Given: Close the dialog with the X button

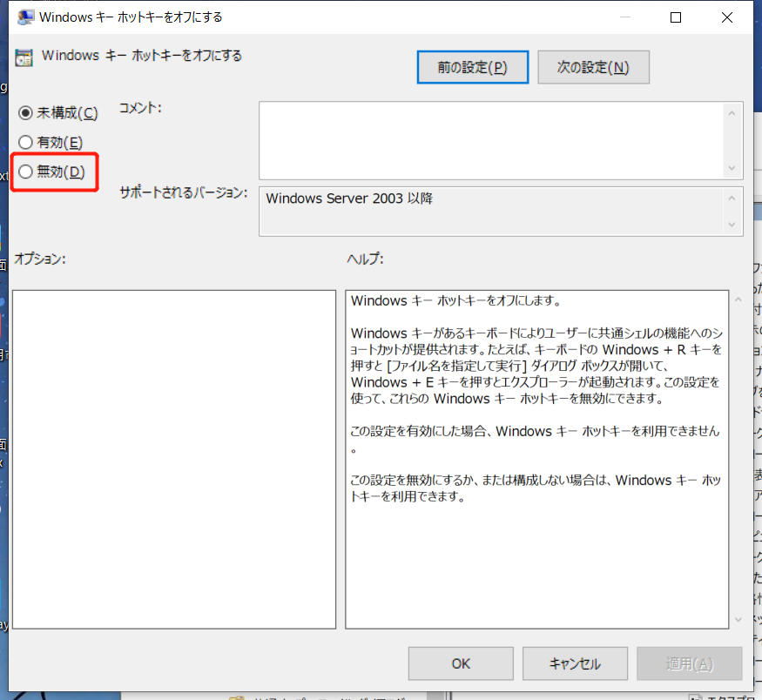Looking at the screenshot, I should (727, 17).
